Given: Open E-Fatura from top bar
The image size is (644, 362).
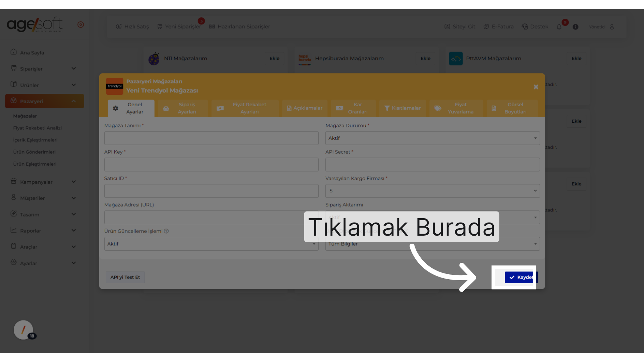Looking at the screenshot, I should (x=498, y=26).
